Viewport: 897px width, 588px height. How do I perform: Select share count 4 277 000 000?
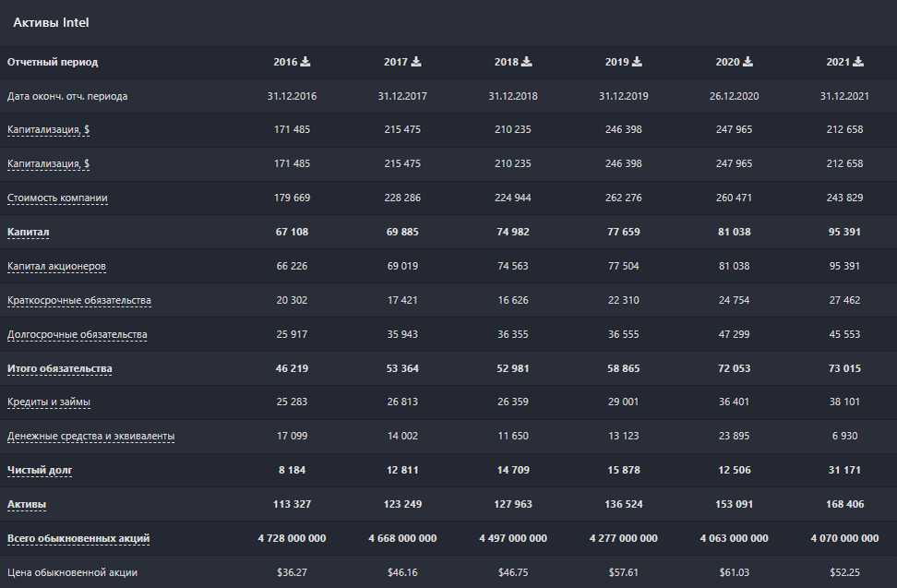624,538
